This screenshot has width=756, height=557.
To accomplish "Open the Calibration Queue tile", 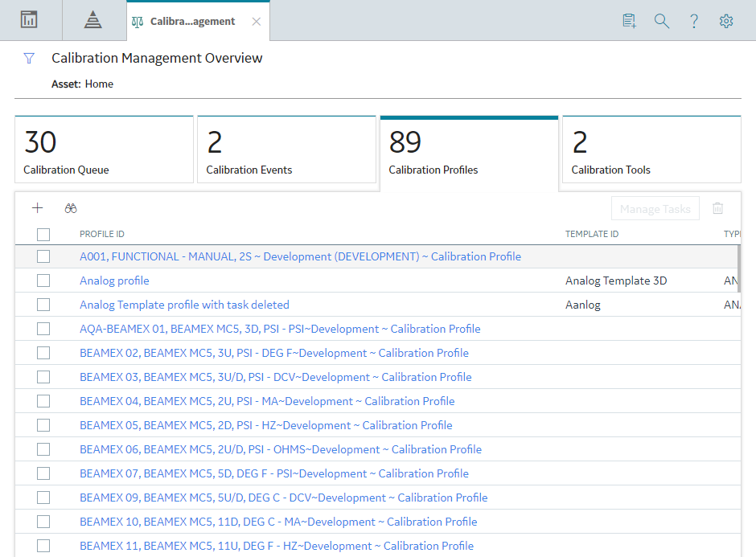I will tap(104, 149).
